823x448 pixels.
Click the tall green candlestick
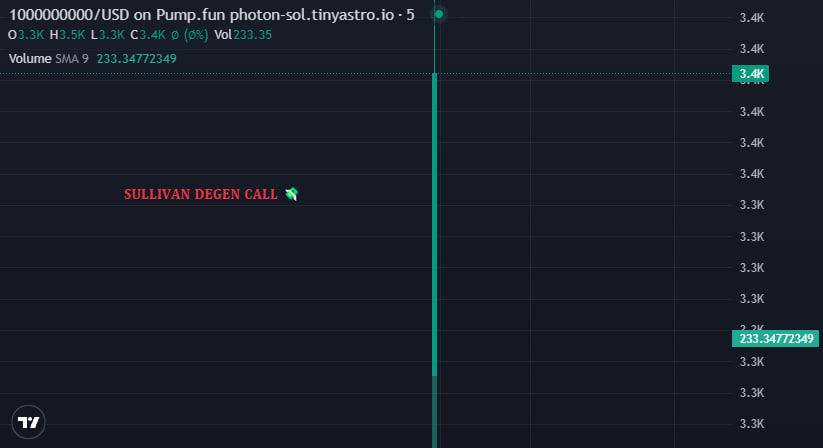[x=435, y=225]
